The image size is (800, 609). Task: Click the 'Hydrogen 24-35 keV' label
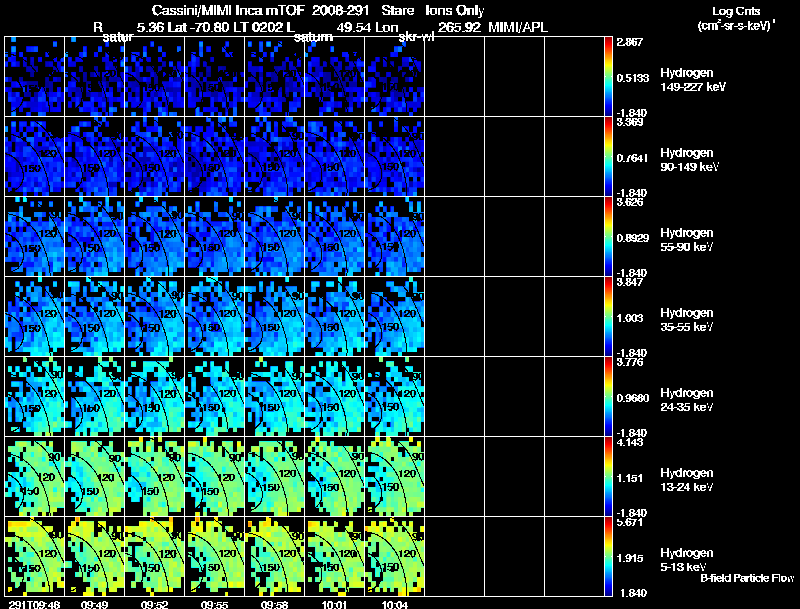pos(687,400)
